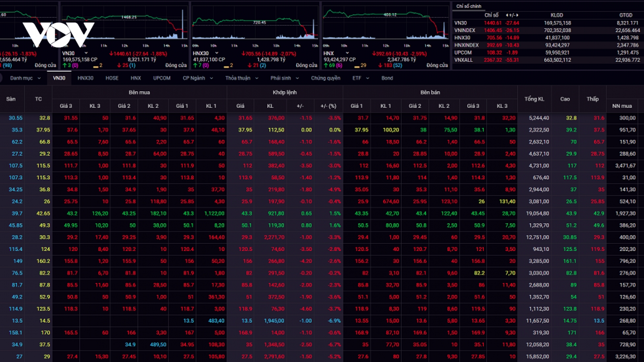Open HNX30 chart index selector chevron
This screenshot has height=362, width=644.
pos(217,53)
